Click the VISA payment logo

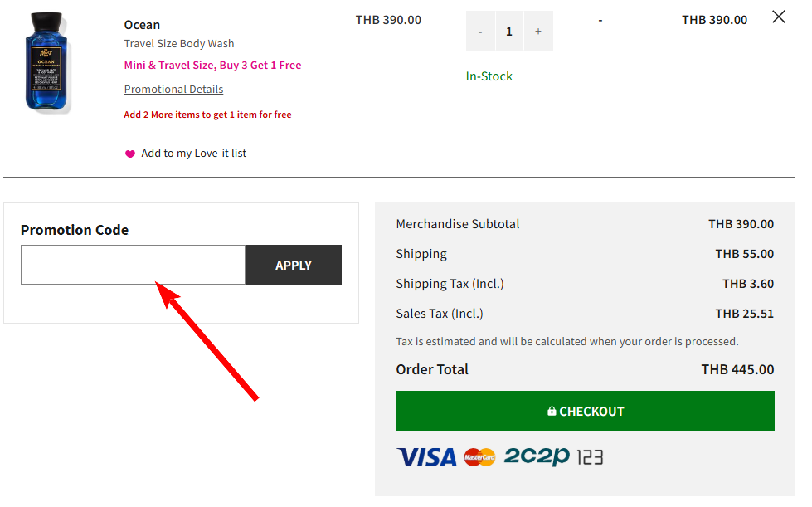[x=426, y=457]
